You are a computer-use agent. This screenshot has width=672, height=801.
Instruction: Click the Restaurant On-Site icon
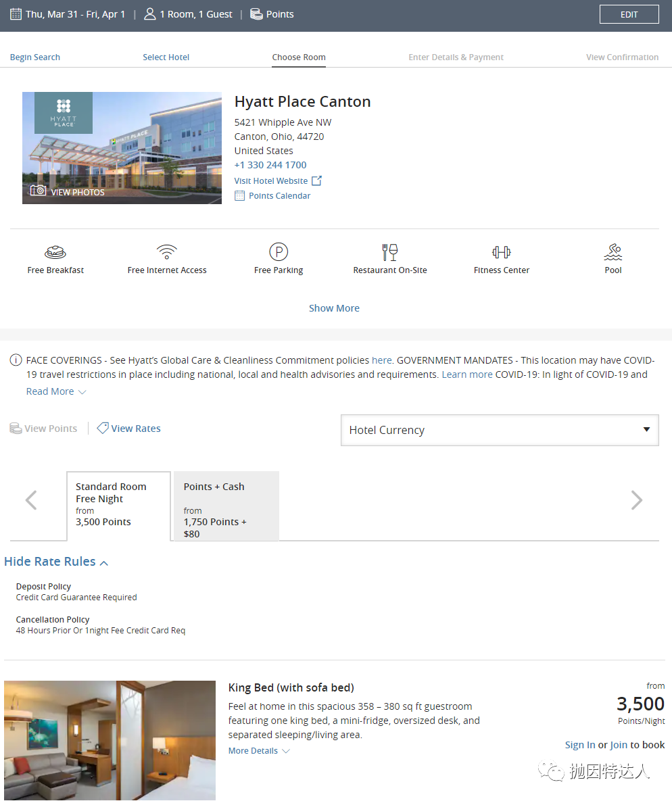pos(390,252)
